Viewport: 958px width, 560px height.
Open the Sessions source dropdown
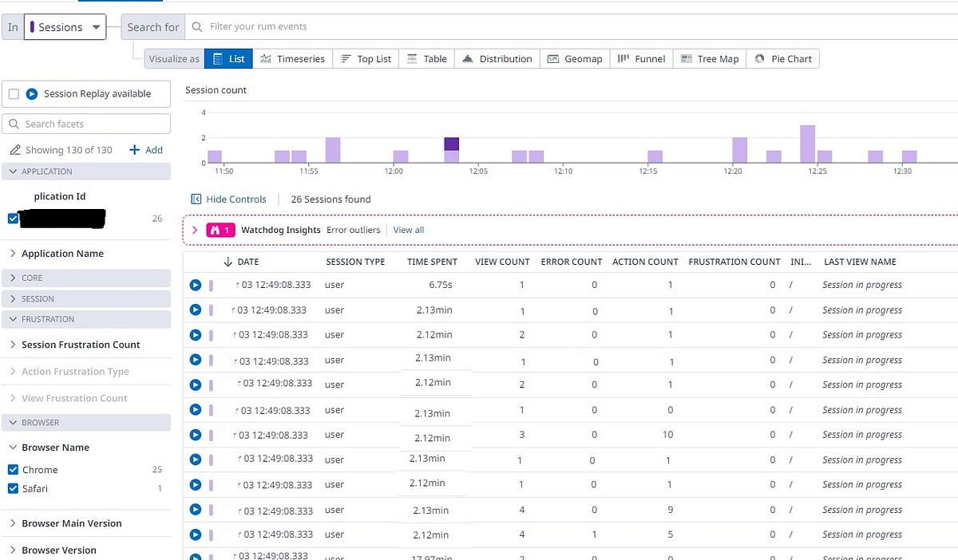64,26
